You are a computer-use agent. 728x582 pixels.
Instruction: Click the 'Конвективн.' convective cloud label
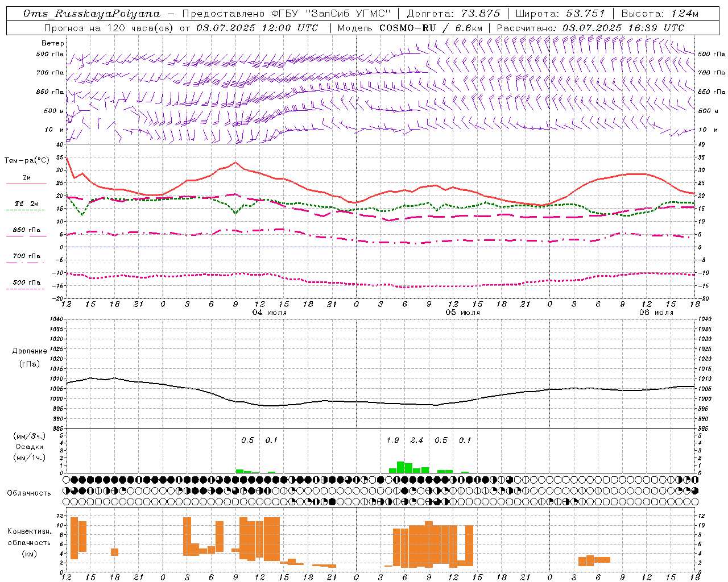coord(30,531)
